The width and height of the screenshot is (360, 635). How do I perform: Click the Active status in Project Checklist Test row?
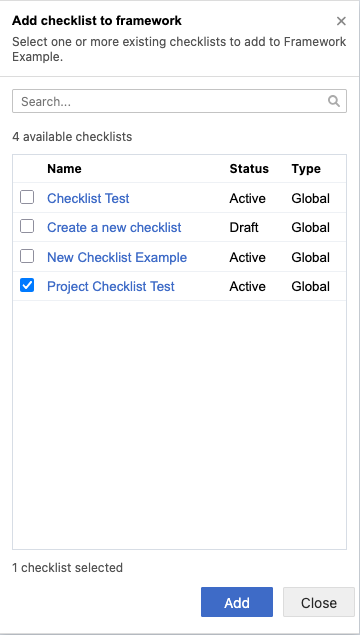247,286
